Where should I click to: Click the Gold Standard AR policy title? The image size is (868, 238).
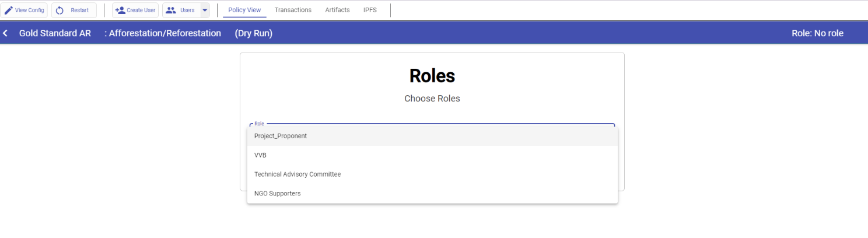(55, 33)
